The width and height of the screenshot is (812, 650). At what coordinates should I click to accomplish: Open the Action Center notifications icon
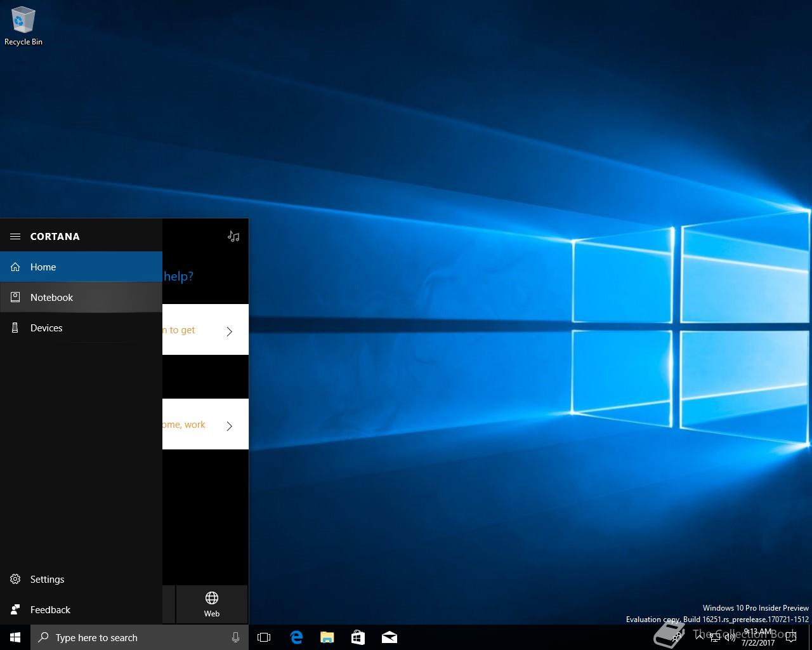coord(790,637)
